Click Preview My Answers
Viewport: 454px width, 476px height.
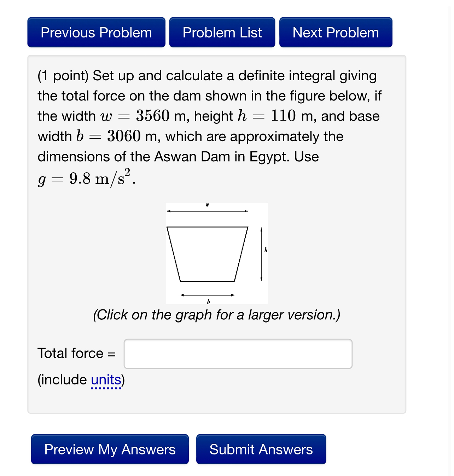tap(109, 449)
